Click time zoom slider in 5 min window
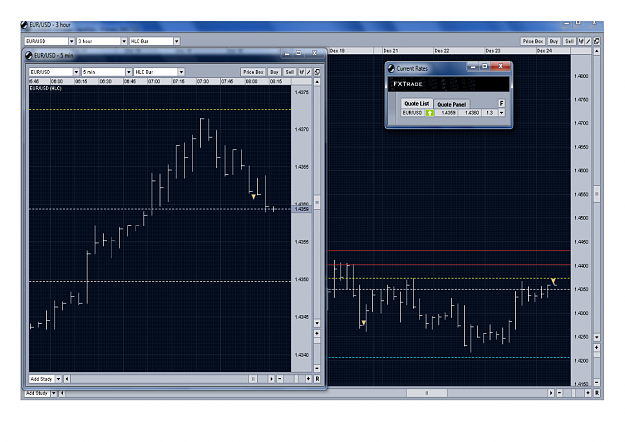 pyautogui.click(x=296, y=379)
